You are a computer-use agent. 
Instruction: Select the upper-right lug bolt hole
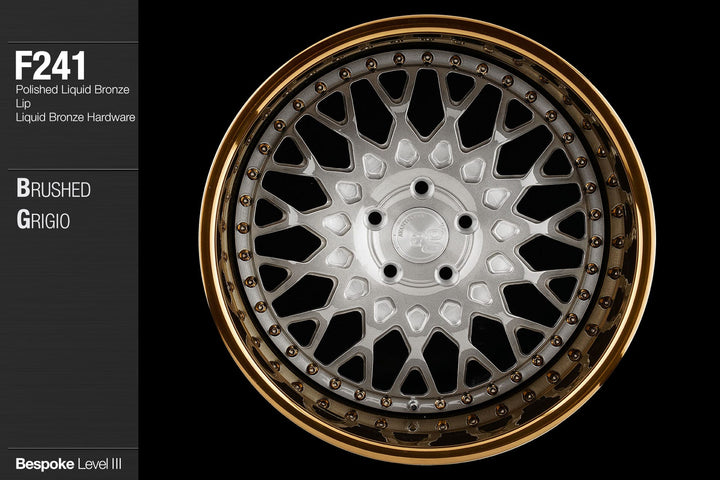(x=464, y=218)
